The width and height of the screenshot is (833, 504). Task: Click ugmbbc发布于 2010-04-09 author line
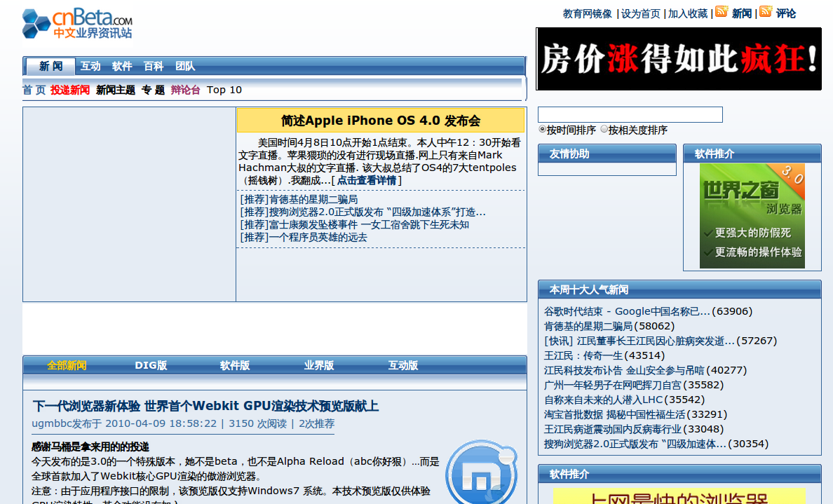click(124, 424)
